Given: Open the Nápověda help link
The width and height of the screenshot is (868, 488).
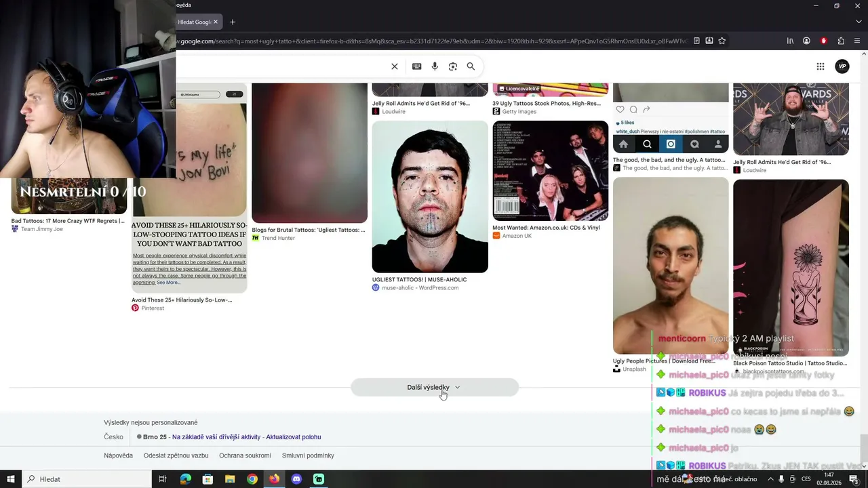Looking at the screenshot, I should (118, 455).
